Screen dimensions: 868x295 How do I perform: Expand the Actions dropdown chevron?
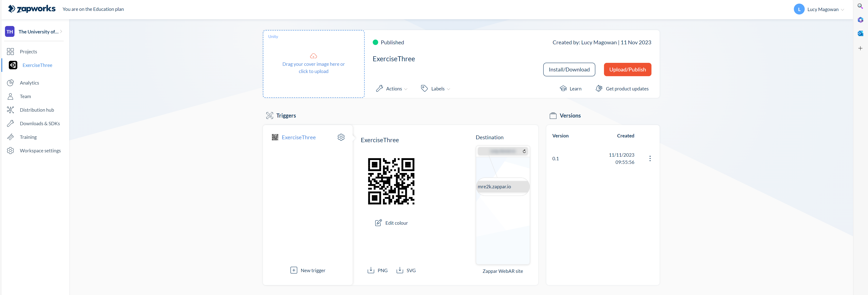click(x=406, y=89)
